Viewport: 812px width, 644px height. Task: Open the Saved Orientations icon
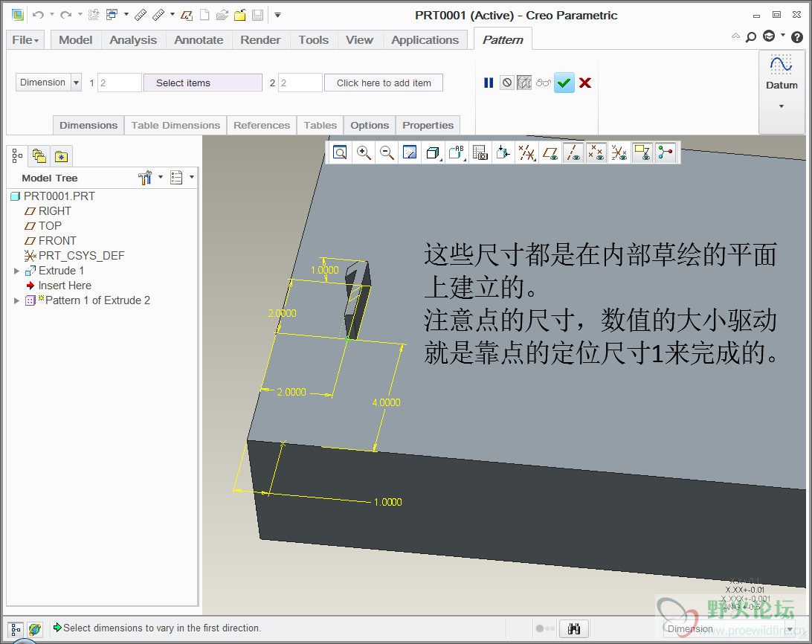point(457,152)
